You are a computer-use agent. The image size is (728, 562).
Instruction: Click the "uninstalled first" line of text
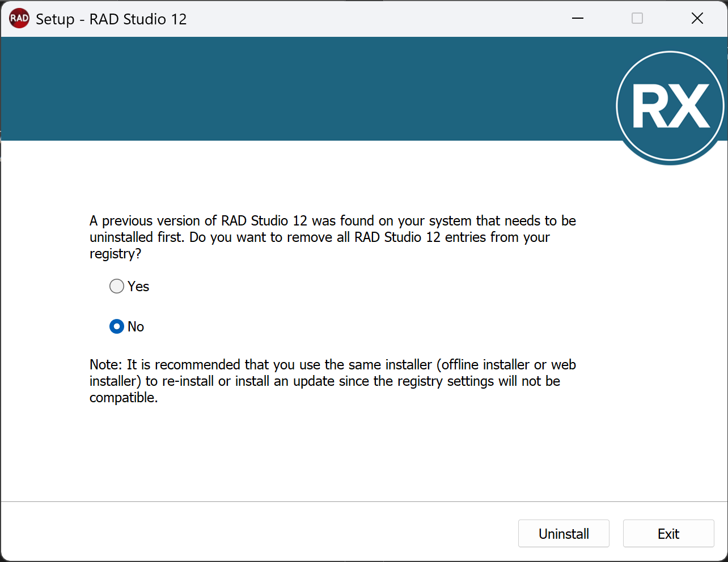point(319,237)
